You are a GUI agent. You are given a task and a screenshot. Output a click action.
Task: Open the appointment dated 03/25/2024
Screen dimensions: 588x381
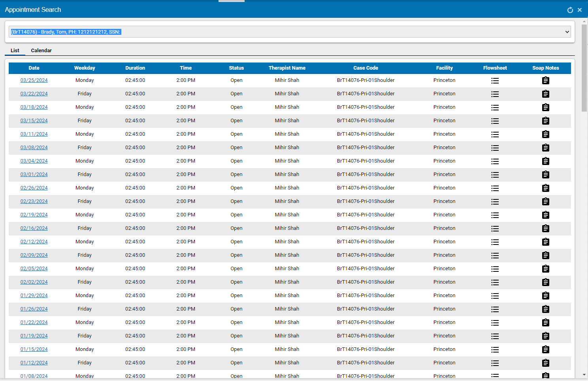34,80
